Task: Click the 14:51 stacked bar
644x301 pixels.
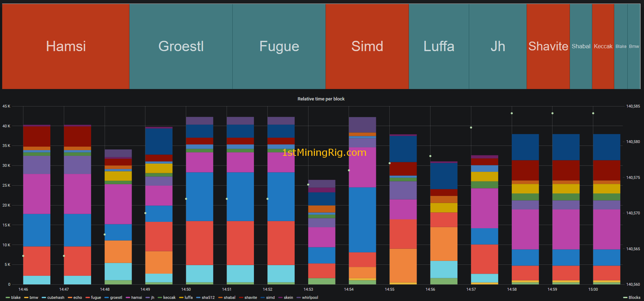Action: point(240,201)
